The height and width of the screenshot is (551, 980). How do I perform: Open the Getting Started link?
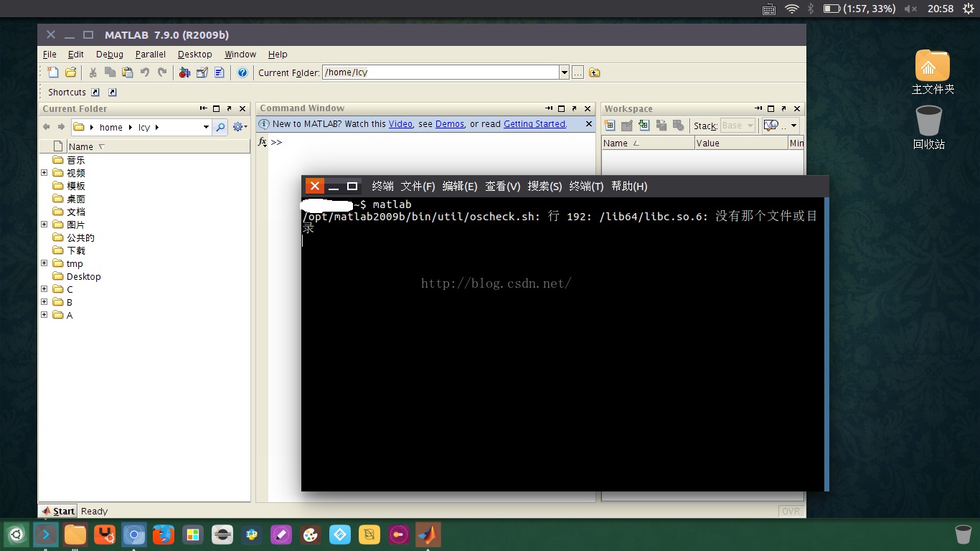pyautogui.click(x=534, y=124)
